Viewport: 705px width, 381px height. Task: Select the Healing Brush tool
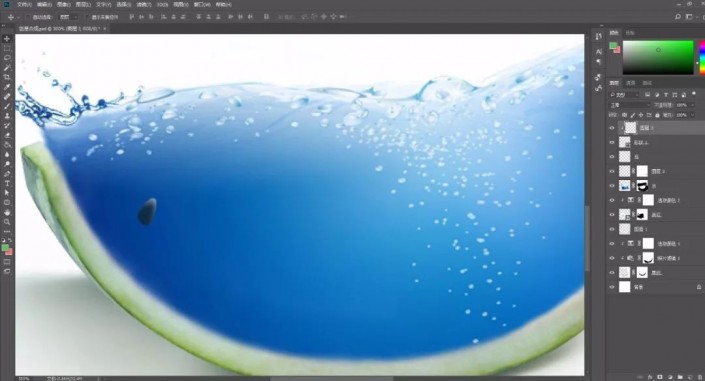pyautogui.click(x=7, y=97)
